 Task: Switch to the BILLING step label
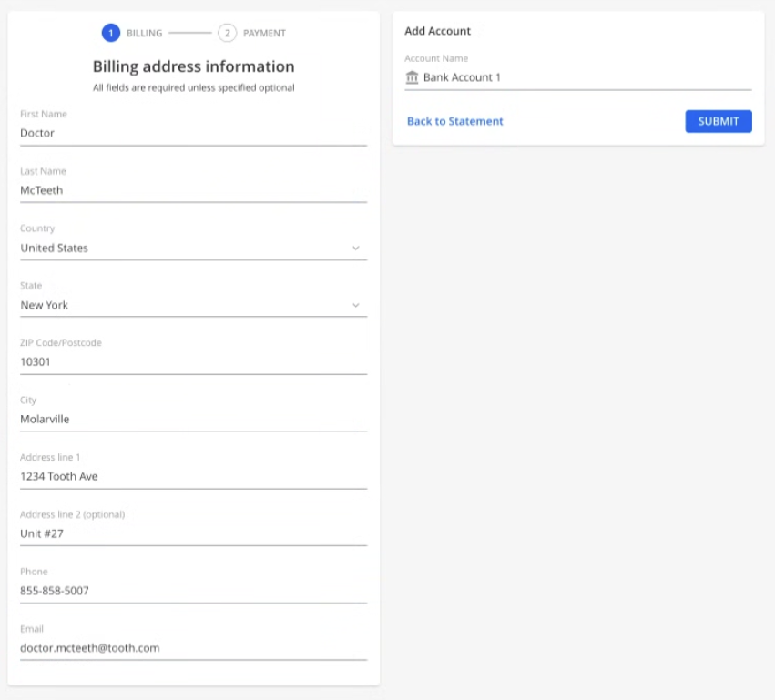(144, 33)
